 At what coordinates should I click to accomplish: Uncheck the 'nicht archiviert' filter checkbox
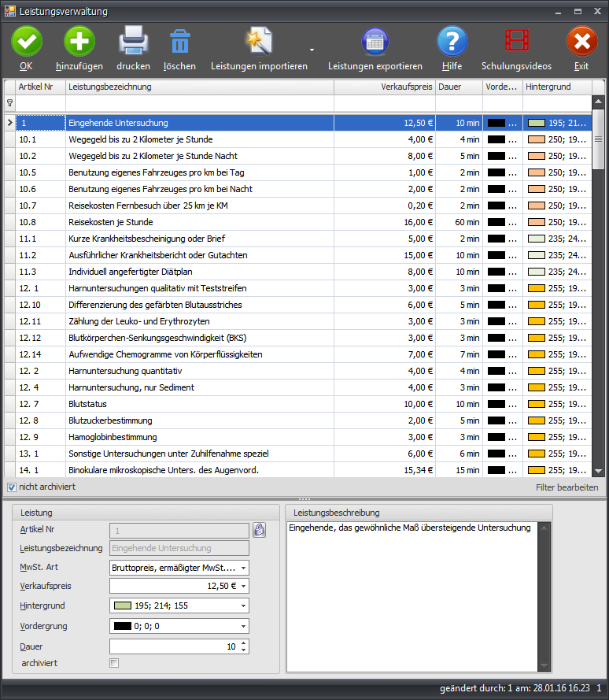pyautogui.click(x=11, y=487)
